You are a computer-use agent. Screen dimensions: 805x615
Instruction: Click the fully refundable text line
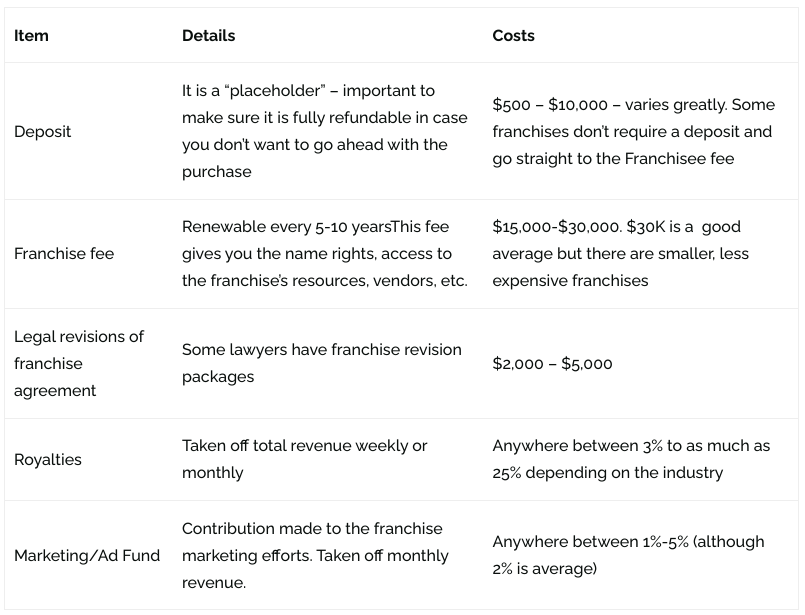(324, 118)
